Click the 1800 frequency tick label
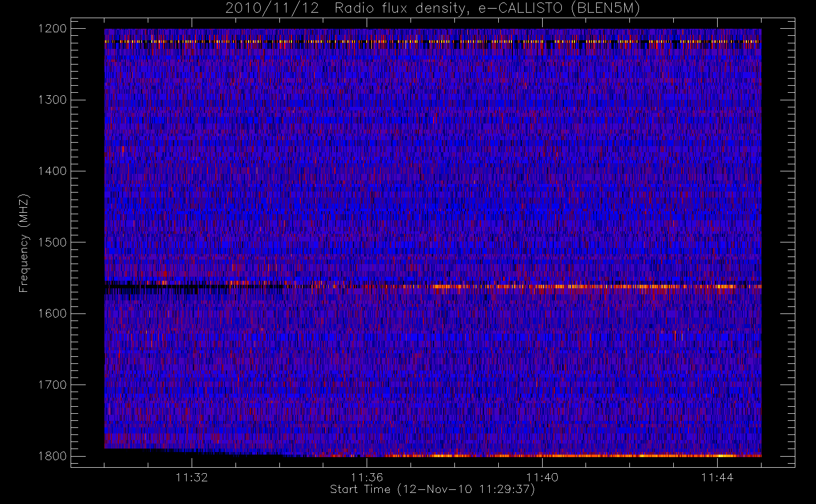Viewport: 816px width, 504px height. 52,456
